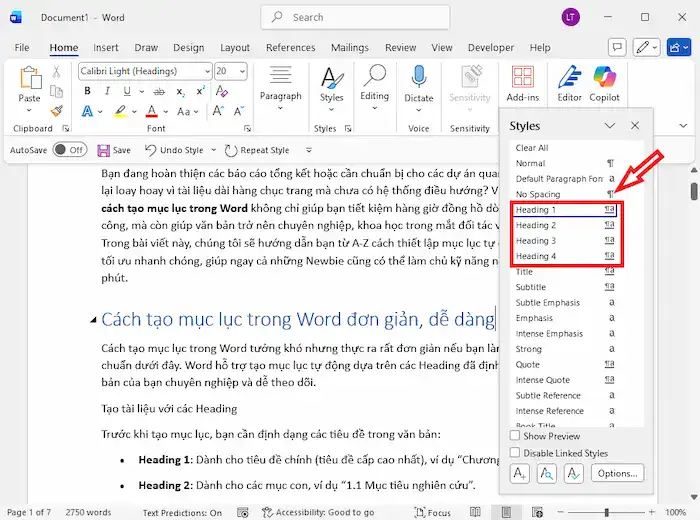The image size is (700, 520).
Task: Open the Style Inspector icon
Action: (546, 473)
